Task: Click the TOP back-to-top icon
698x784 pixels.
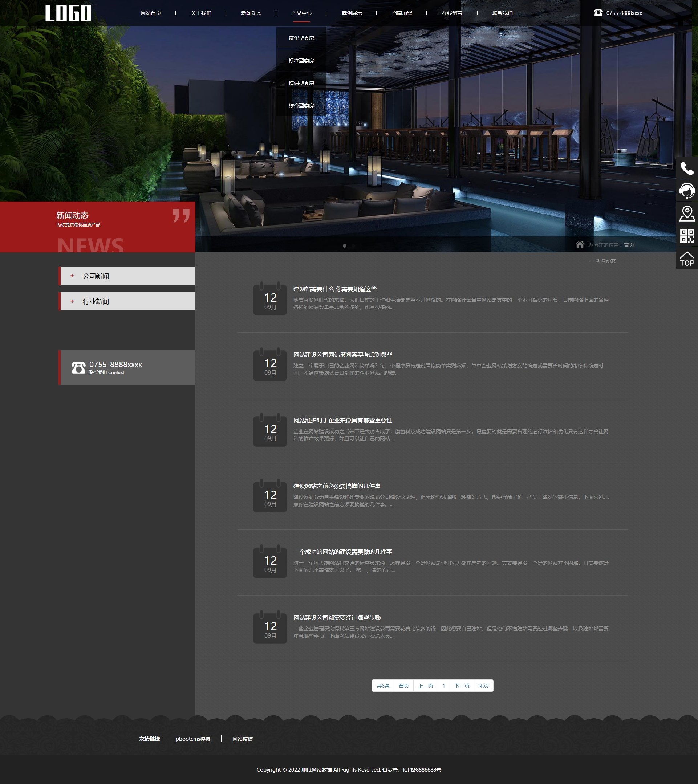Action: (687, 259)
